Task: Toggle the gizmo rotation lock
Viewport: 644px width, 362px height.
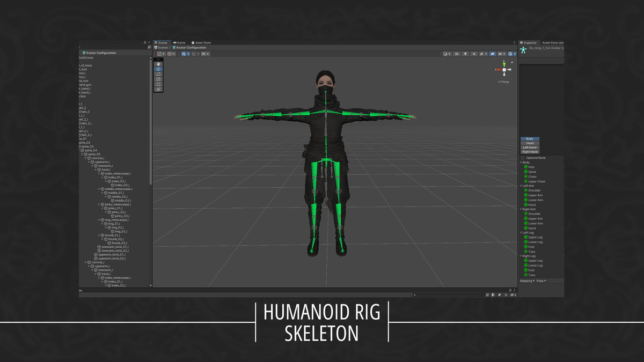Action: [512, 62]
